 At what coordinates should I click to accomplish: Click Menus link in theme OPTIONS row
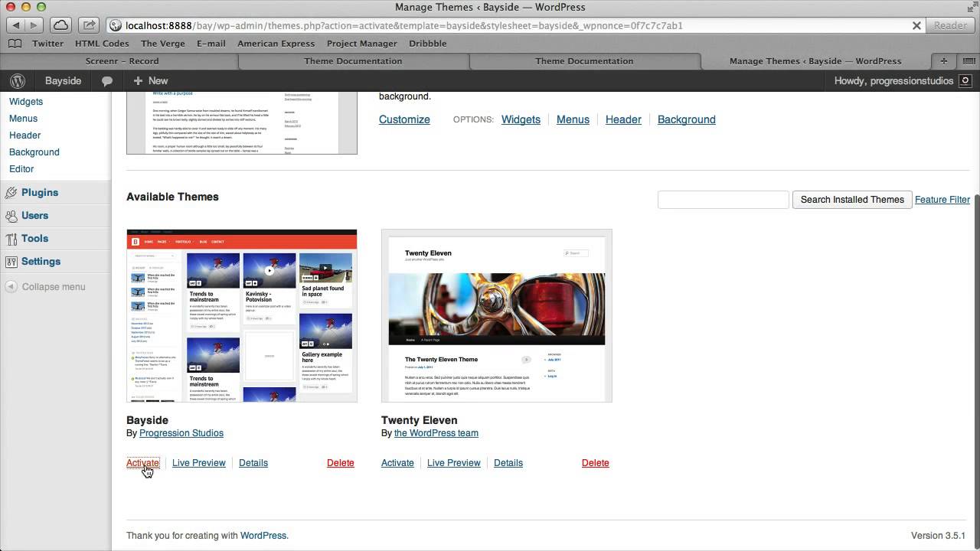[573, 119]
